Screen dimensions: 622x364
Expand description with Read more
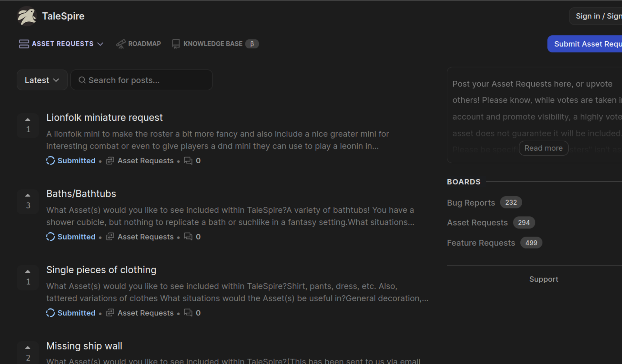click(543, 148)
